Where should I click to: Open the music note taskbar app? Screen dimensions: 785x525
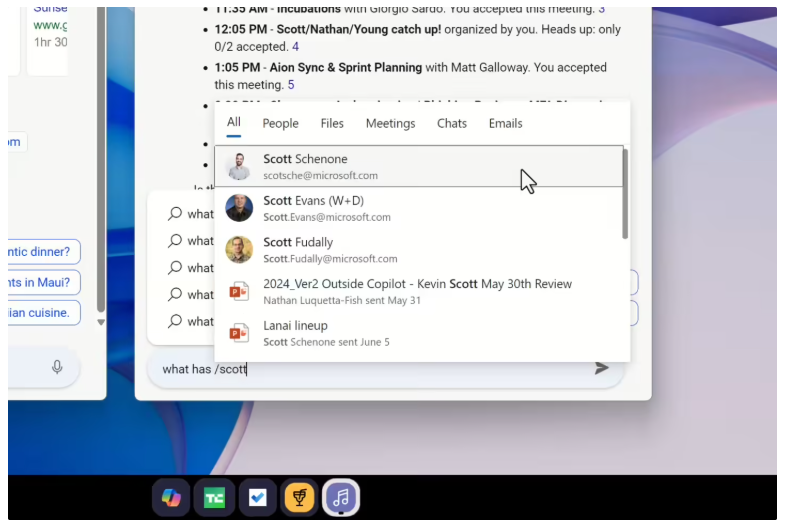341,497
